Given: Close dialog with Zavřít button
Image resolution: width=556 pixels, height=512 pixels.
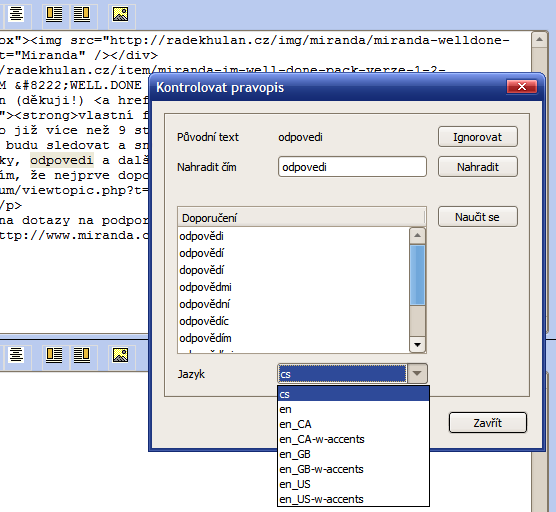Looking at the screenshot, I should coord(488,423).
